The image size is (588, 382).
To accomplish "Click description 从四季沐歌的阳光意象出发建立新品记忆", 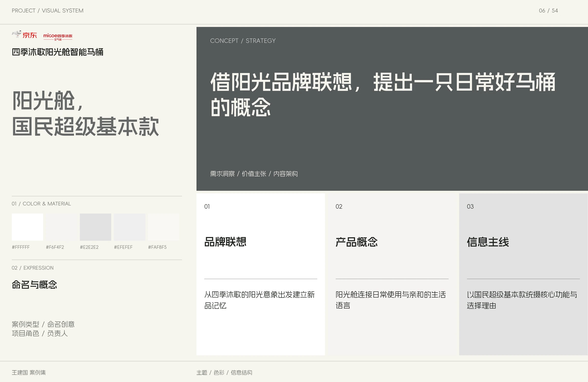I will (x=259, y=300).
